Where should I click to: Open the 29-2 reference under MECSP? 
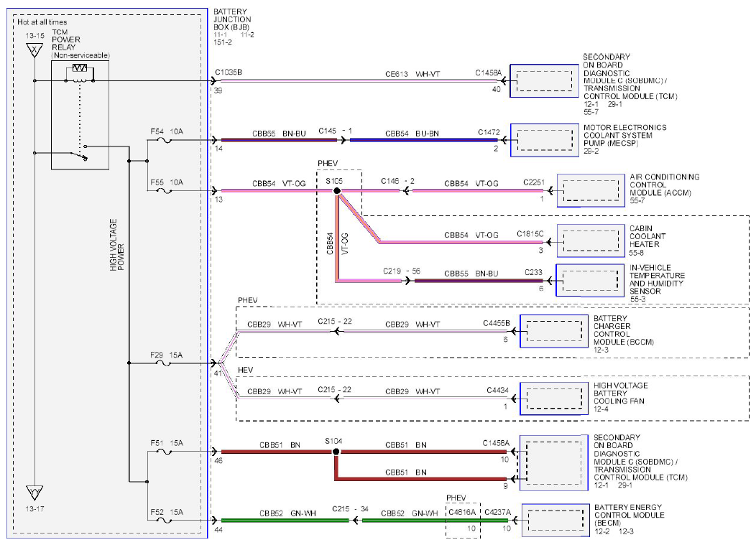(x=591, y=151)
